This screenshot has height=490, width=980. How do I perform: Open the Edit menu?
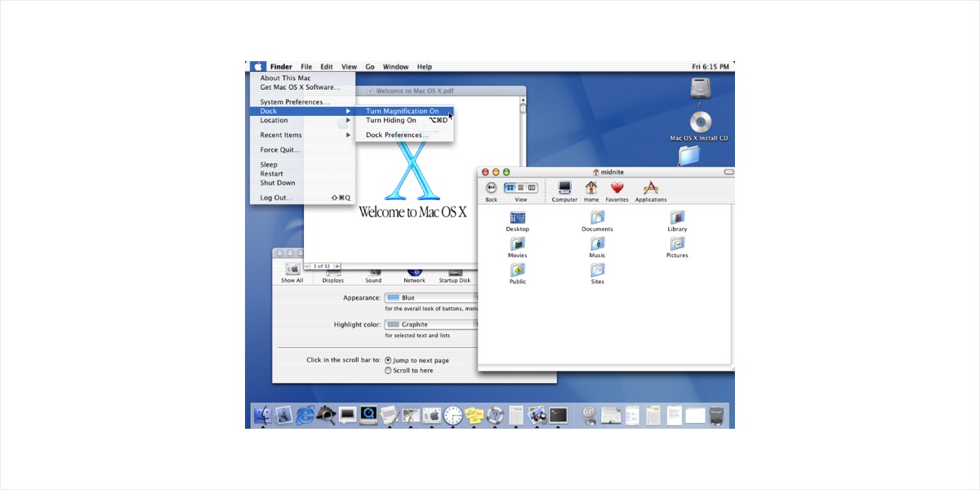327,67
